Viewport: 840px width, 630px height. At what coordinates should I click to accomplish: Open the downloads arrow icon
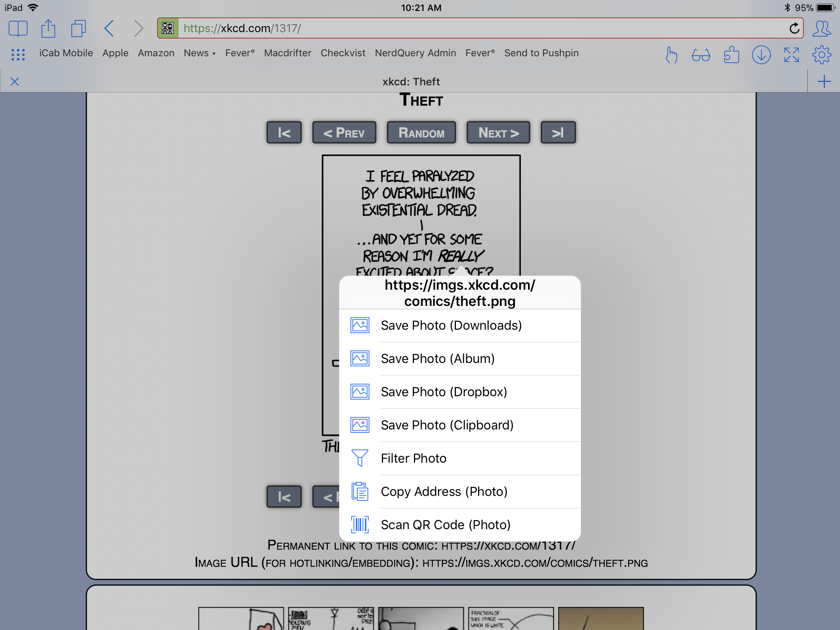tap(761, 55)
